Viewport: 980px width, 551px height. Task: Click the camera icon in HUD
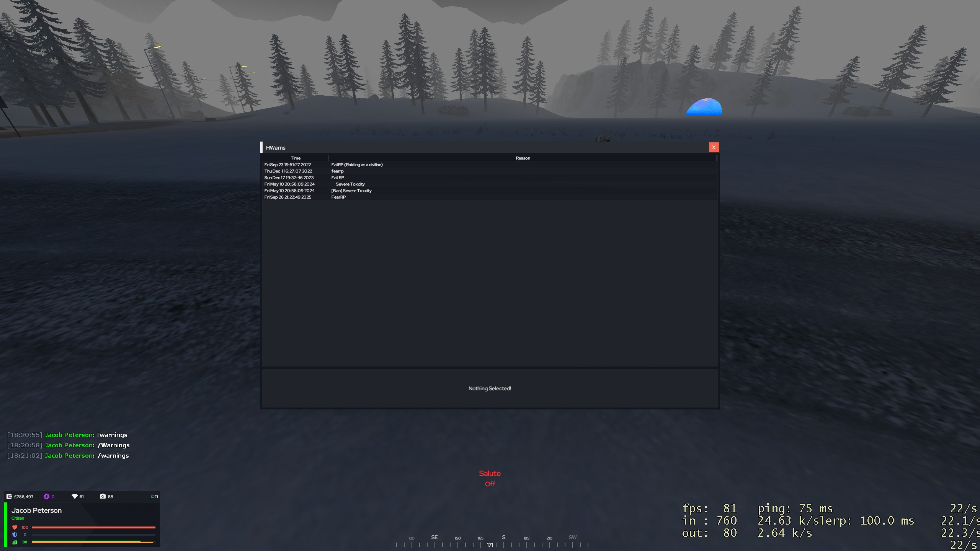coord(103,496)
